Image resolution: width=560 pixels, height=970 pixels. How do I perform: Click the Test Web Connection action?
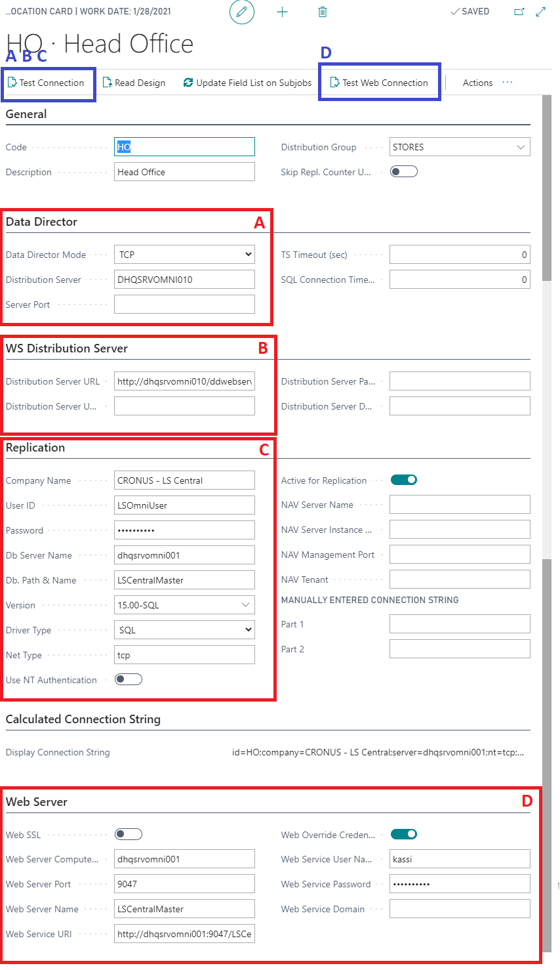[379, 83]
